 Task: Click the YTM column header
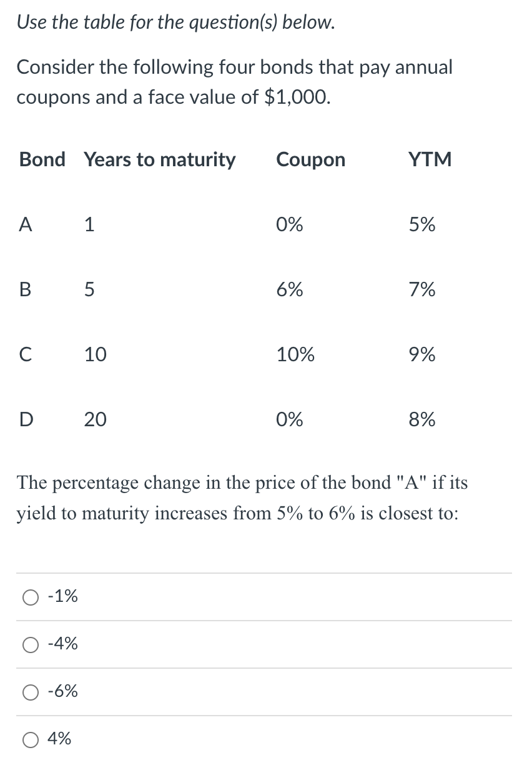pos(430,159)
